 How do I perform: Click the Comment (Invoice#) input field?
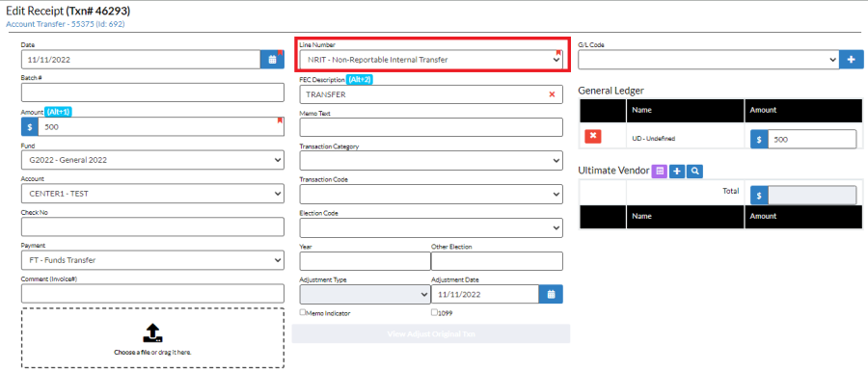coord(152,293)
